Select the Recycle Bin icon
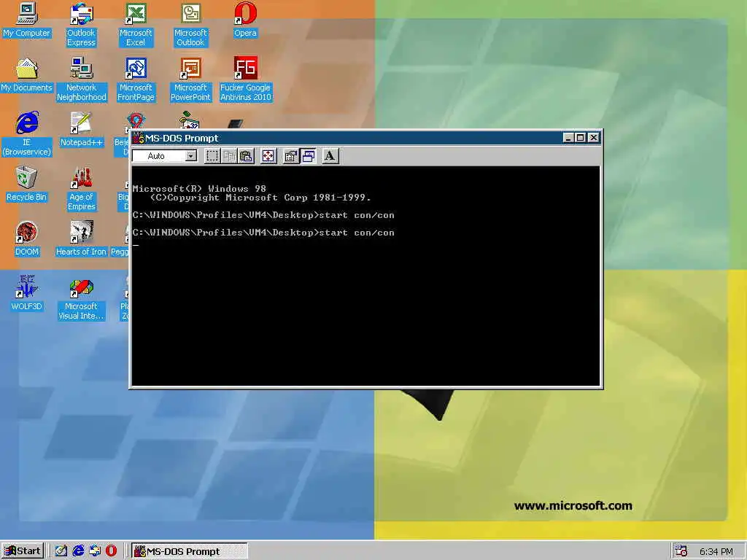 click(27, 184)
